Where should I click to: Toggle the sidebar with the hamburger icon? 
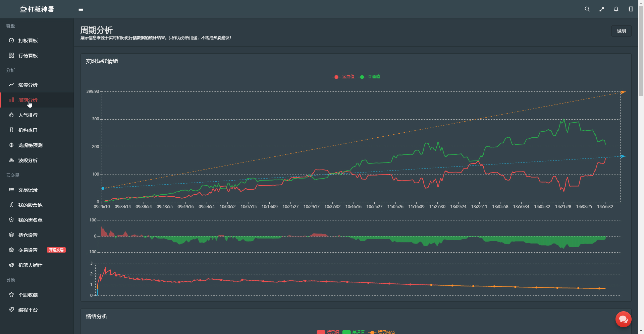coord(81,9)
